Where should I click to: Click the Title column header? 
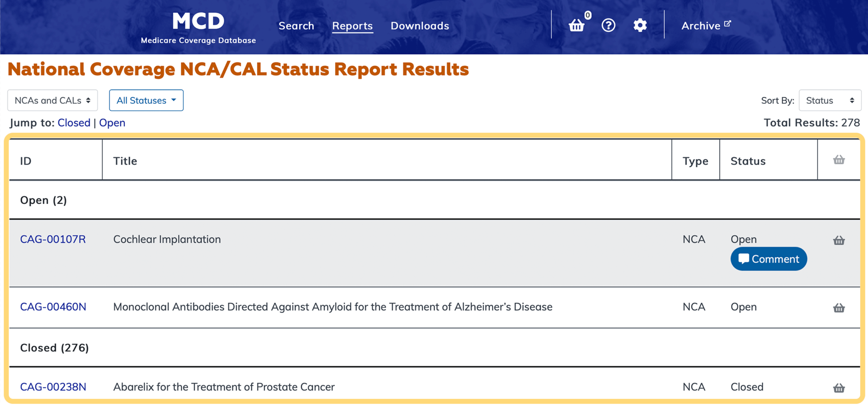pos(125,161)
